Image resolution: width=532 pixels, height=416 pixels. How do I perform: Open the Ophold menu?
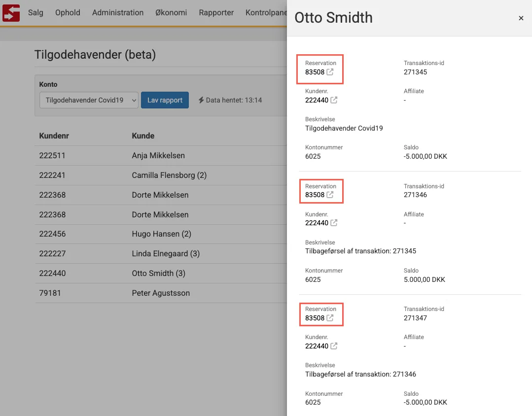click(68, 13)
